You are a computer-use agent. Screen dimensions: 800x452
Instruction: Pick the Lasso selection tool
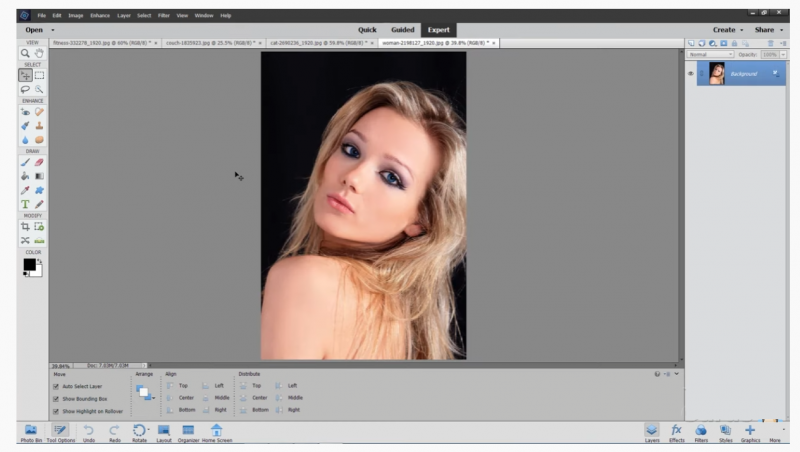[x=25, y=89]
